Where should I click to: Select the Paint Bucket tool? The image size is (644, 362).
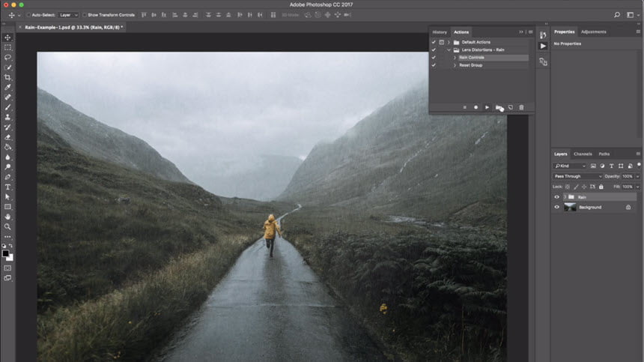7,147
